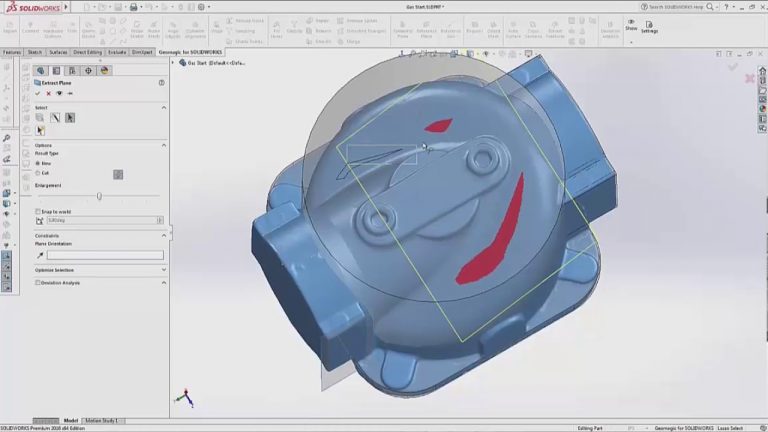This screenshot has height=432, width=768.
Task: Click the Plane Orientation input field
Action: [x=104, y=256]
